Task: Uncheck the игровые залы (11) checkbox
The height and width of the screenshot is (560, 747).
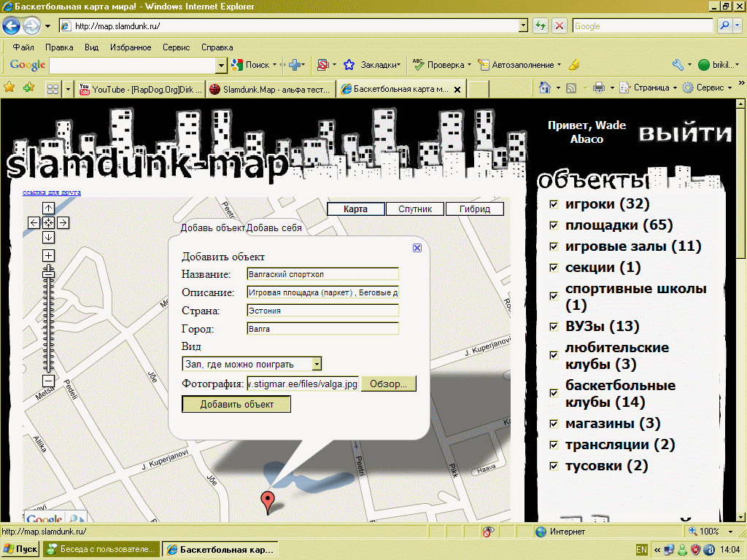Action: (x=554, y=246)
